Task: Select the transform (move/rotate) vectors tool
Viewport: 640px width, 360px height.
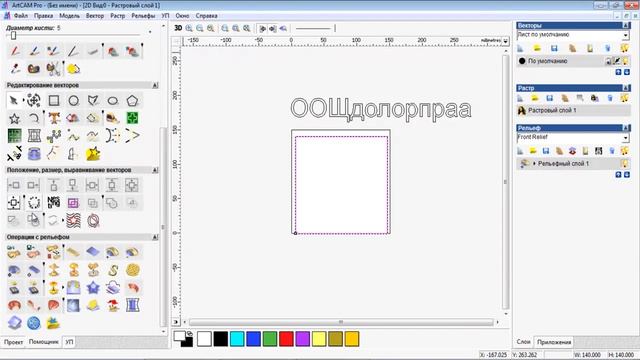Action: tap(34, 100)
